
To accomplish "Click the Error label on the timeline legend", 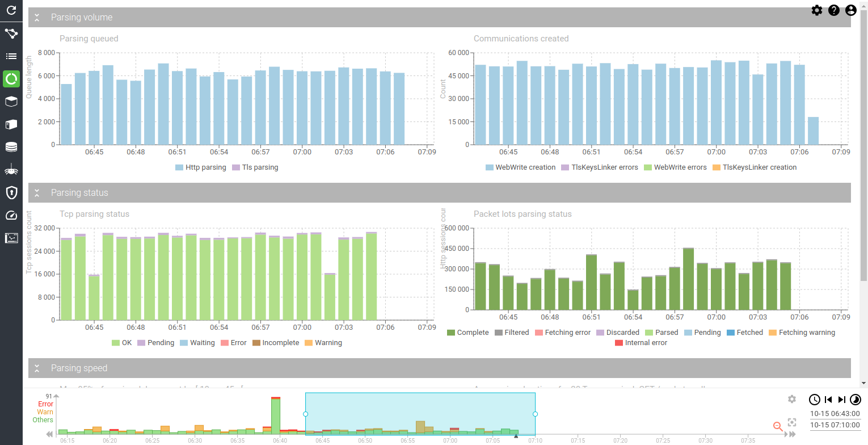I will 45,404.
